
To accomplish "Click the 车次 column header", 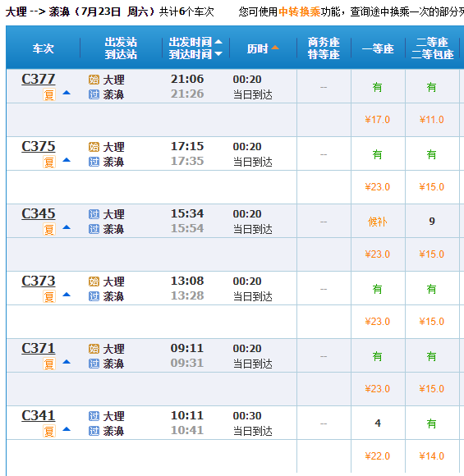I will point(44,48).
